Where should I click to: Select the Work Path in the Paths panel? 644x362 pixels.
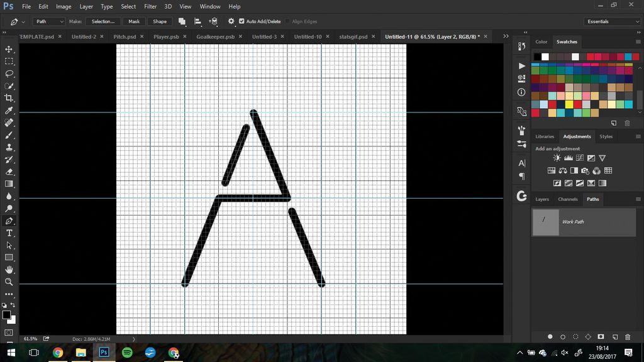click(573, 221)
